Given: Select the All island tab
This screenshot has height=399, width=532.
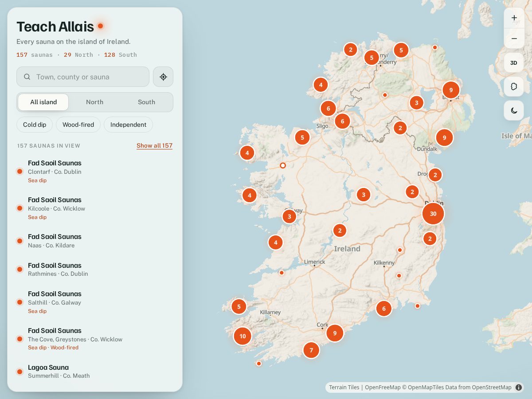Looking at the screenshot, I should tap(43, 102).
